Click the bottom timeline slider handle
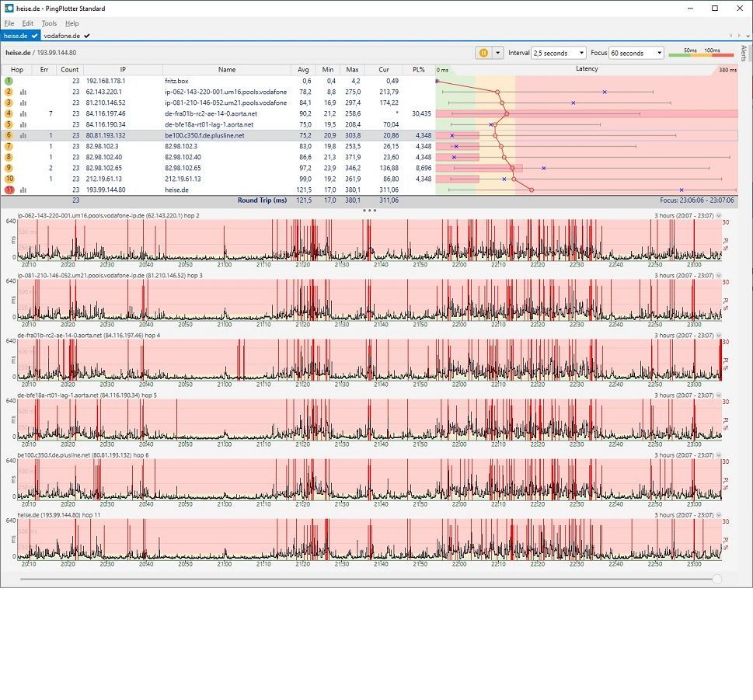This screenshot has height=700, width=753. pyautogui.click(x=717, y=580)
